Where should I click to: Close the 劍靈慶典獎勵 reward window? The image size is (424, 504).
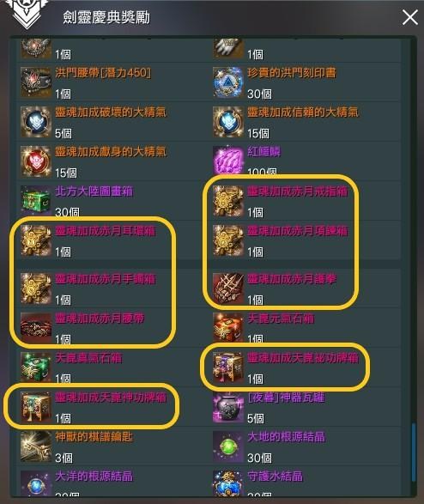pos(410,17)
